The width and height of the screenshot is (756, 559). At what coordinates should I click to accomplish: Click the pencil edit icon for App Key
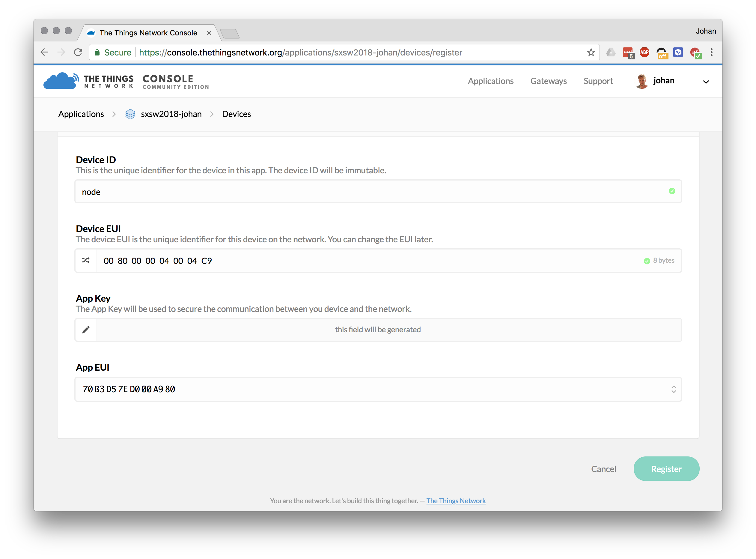click(86, 330)
